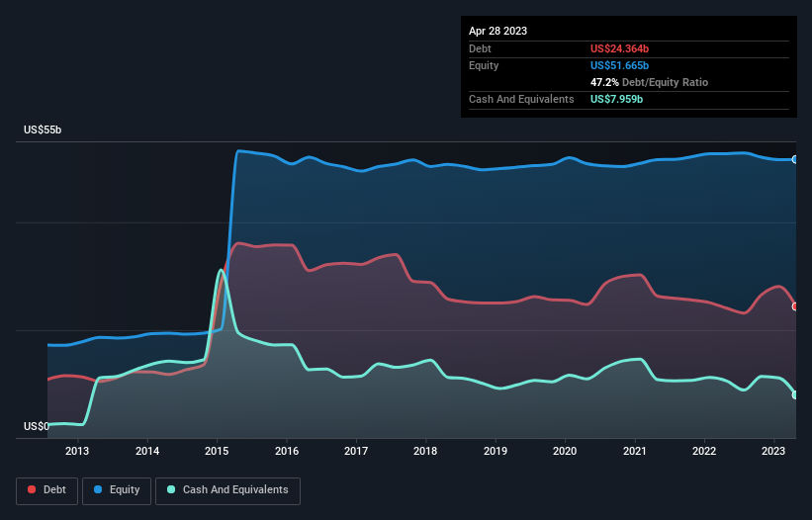Click the 2018 x-axis label

[x=425, y=451]
